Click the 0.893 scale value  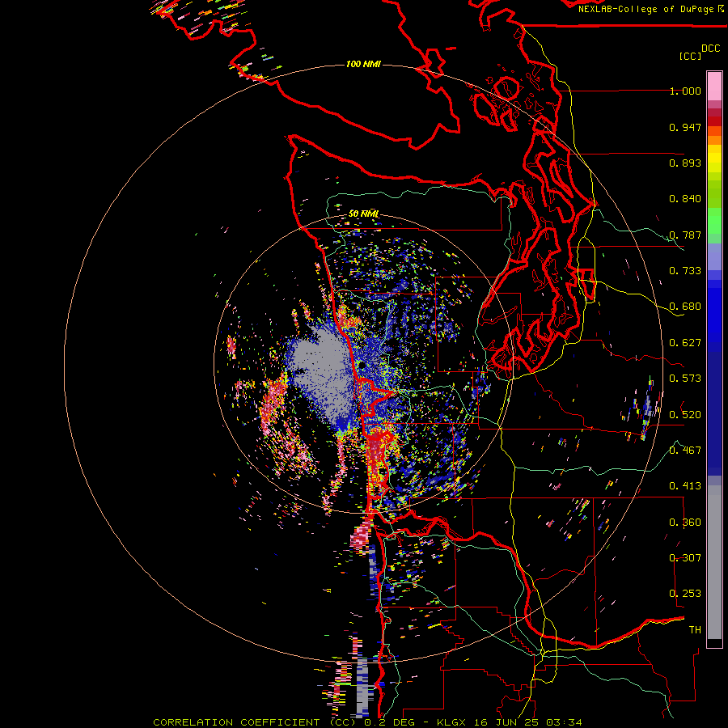pyautogui.click(x=685, y=163)
